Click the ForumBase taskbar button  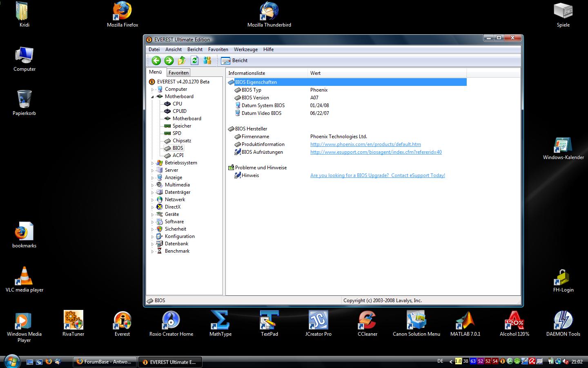(105, 362)
